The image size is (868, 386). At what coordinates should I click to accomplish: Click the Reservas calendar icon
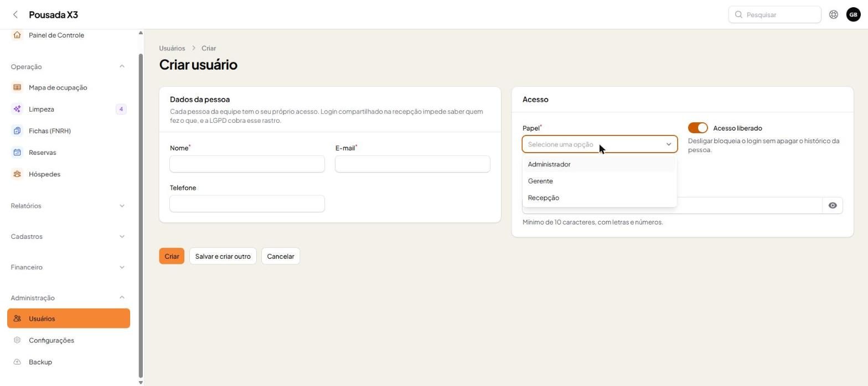(17, 153)
